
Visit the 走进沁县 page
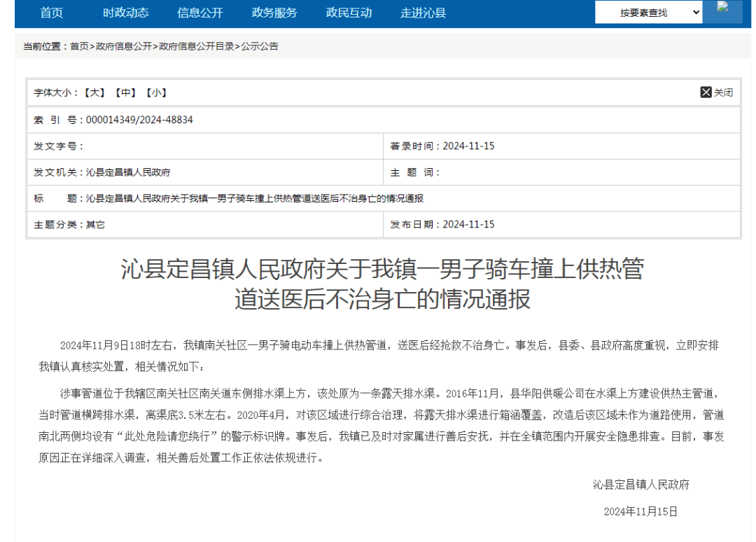click(x=423, y=13)
